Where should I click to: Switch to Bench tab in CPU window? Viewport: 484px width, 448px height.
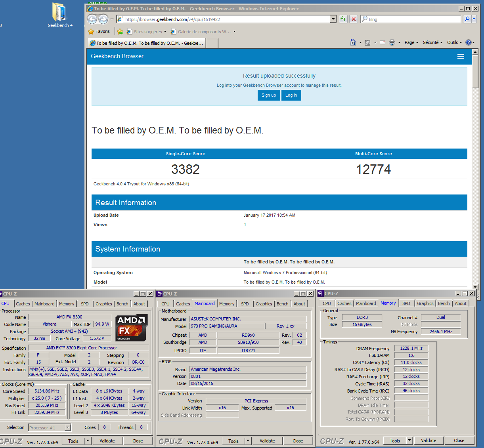coord(122,304)
